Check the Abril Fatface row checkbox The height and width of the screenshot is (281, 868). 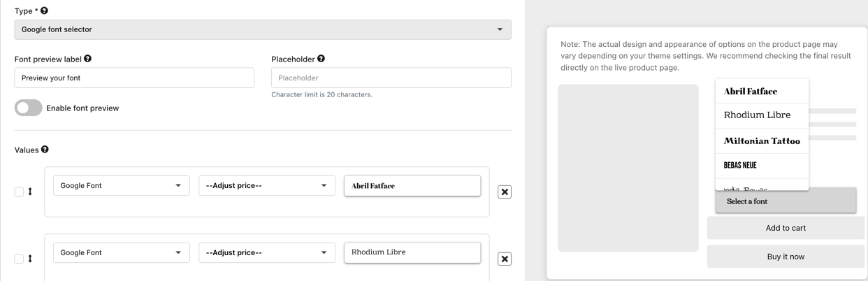pos(19,192)
